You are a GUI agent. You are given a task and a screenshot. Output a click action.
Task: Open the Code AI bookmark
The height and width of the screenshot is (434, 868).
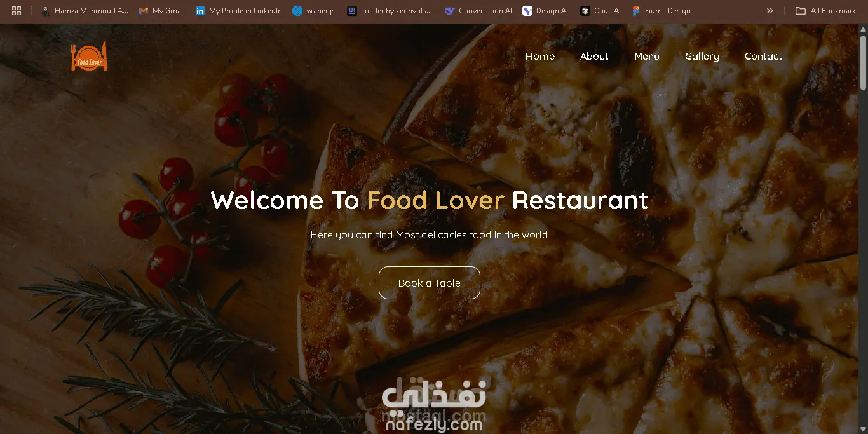(x=600, y=11)
